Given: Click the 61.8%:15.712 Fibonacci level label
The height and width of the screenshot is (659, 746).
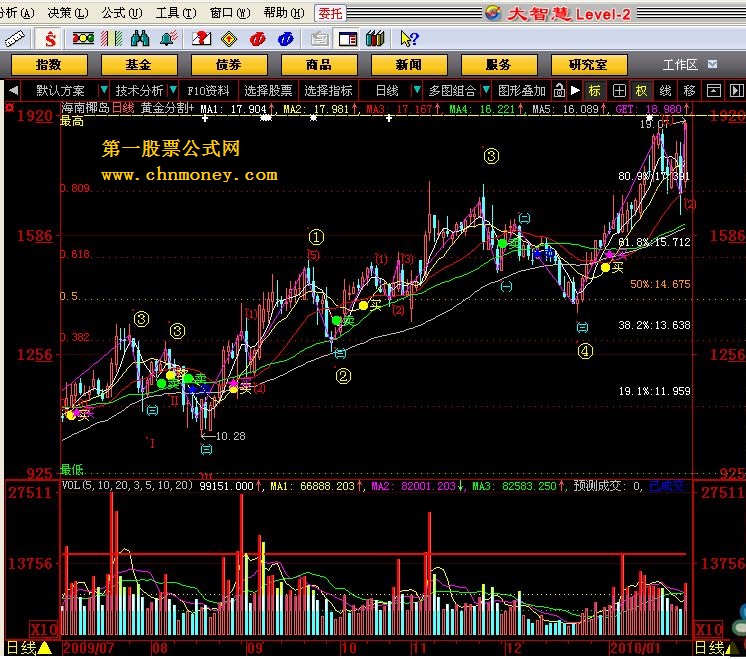Looking at the screenshot, I should tap(654, 242).
